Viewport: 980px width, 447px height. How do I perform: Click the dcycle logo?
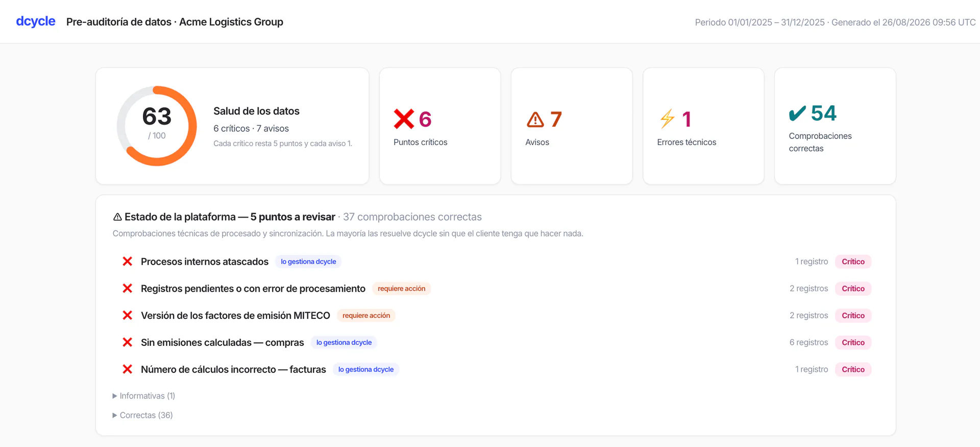click(36, 21)
